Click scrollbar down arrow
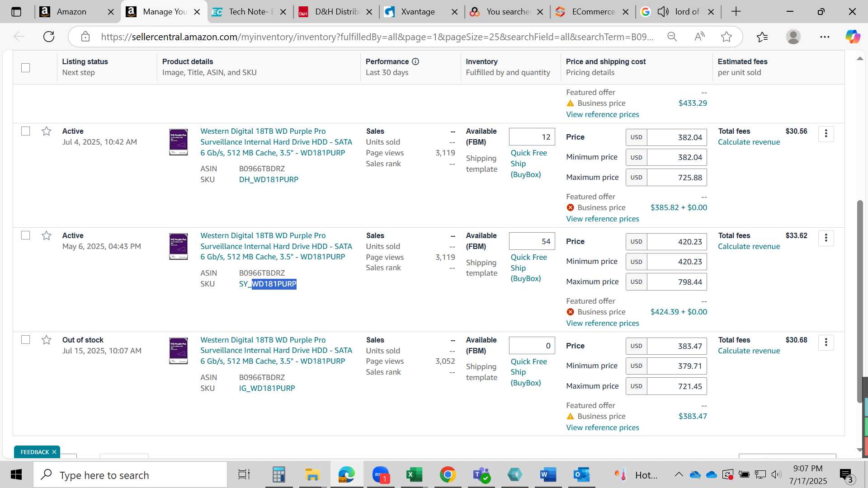Viewport: 868px width, 488px height. click(860, 450)
